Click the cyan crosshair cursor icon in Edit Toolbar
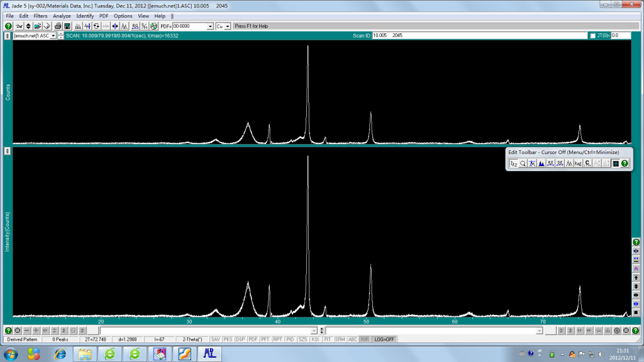Image resolution: width=644 pixels, height=362 pixels. pyautogui.click(x=616, y=163)
